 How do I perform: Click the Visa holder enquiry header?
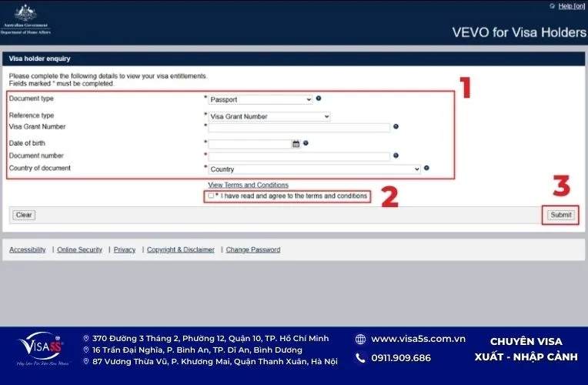tap(40, 59)
